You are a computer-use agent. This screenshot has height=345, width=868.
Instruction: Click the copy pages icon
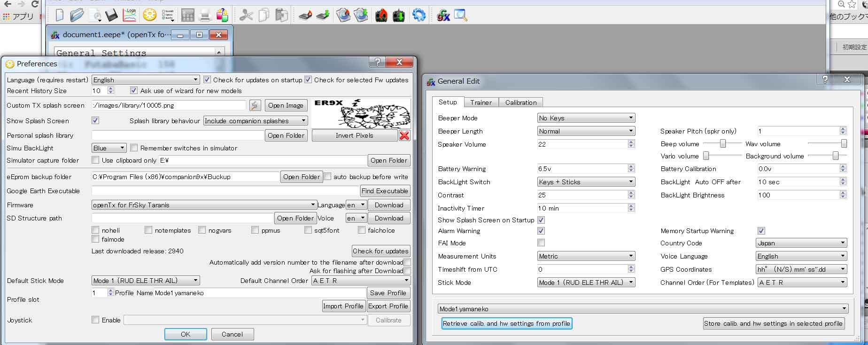coord(264,16)
